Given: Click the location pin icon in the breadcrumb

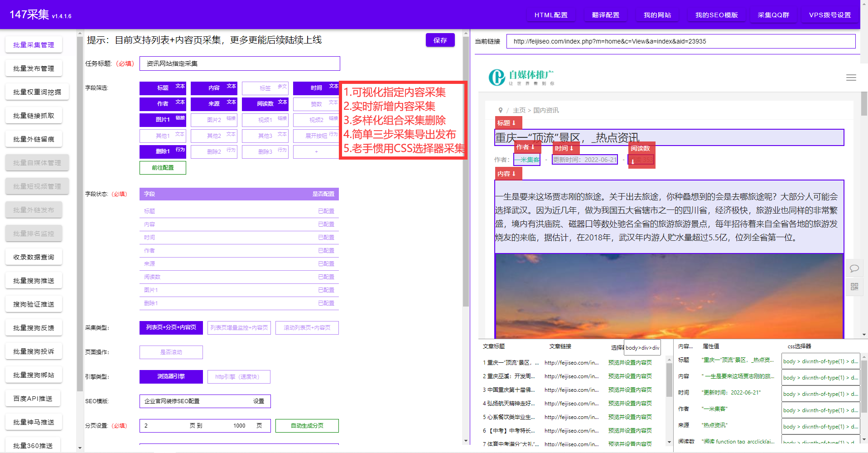Looking at the screenshot, I should pyautogui.click(x=500, y=110).
